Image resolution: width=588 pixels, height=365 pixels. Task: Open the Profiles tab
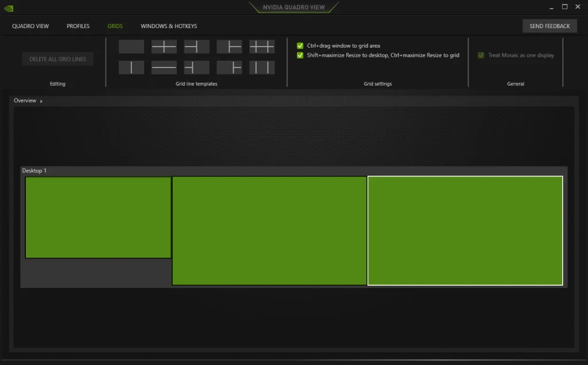coord(78,26)
